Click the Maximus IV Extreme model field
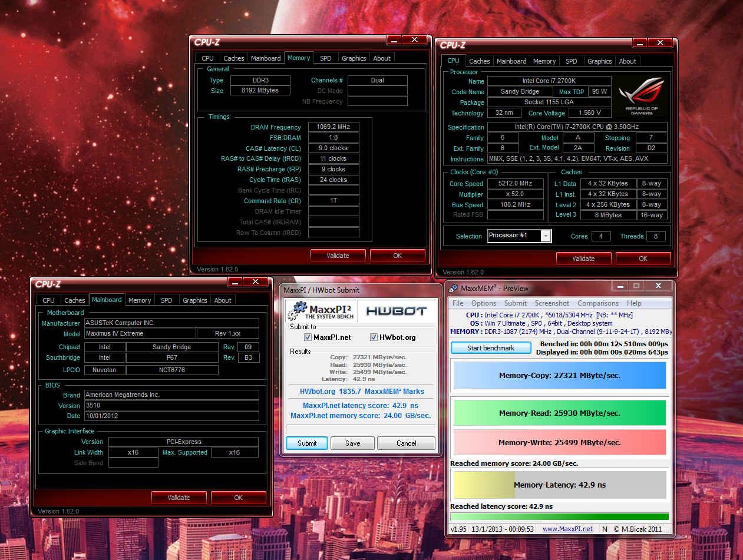Screen dimensions: 743x560 [140, 334]
